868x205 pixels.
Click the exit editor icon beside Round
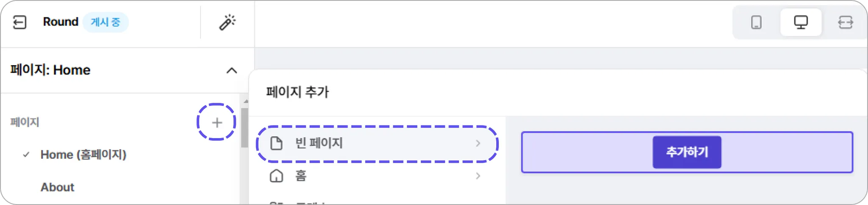(x=19, y=22)
